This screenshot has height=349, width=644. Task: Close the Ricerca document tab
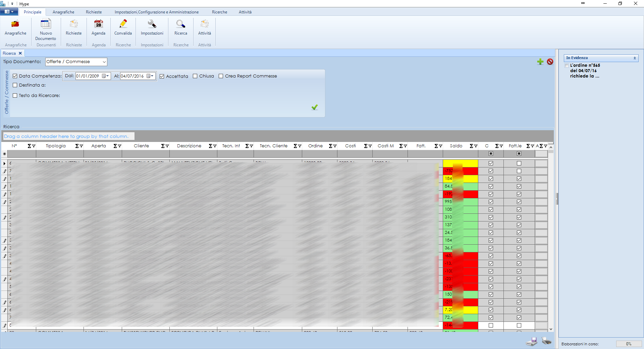point(20,53)
